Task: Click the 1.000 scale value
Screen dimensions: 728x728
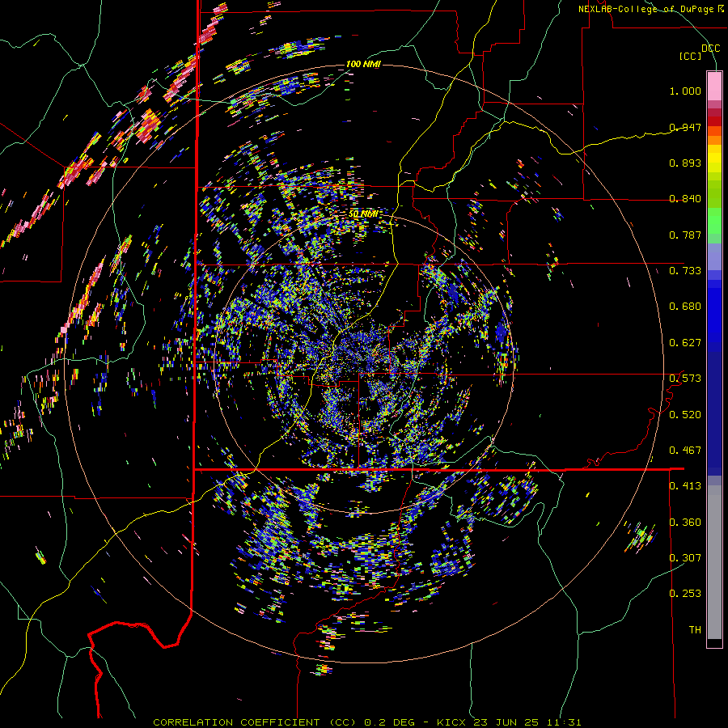Action: click(685, 91)
